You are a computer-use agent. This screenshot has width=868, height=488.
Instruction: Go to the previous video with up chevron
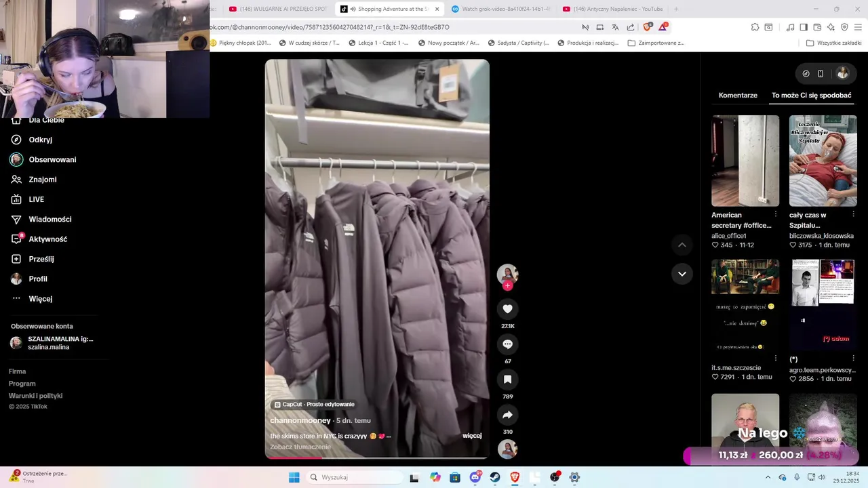[682, 245]
